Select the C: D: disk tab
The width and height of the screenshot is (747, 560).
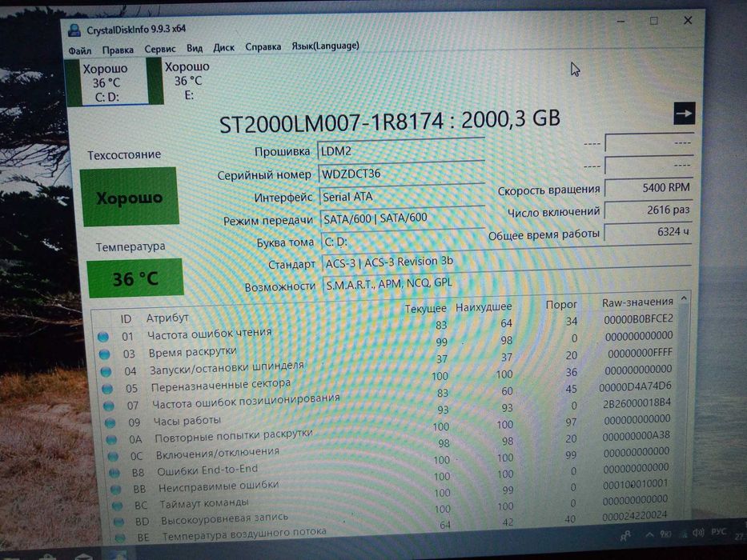point(106,82)
